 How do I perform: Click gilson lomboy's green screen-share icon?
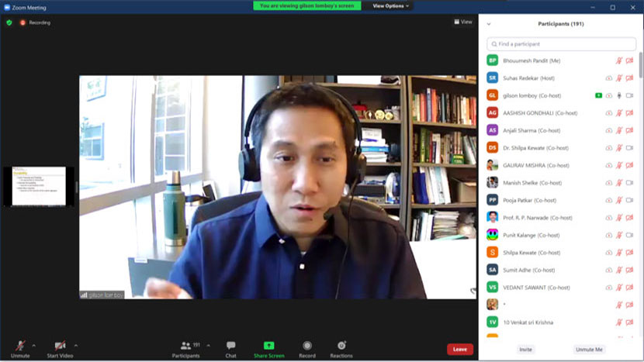point(598,95)
